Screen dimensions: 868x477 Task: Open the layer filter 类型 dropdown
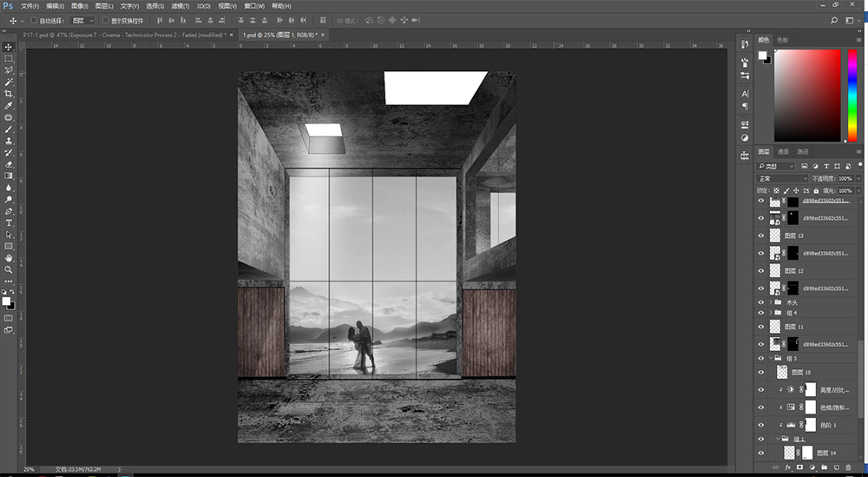[775, 166]
